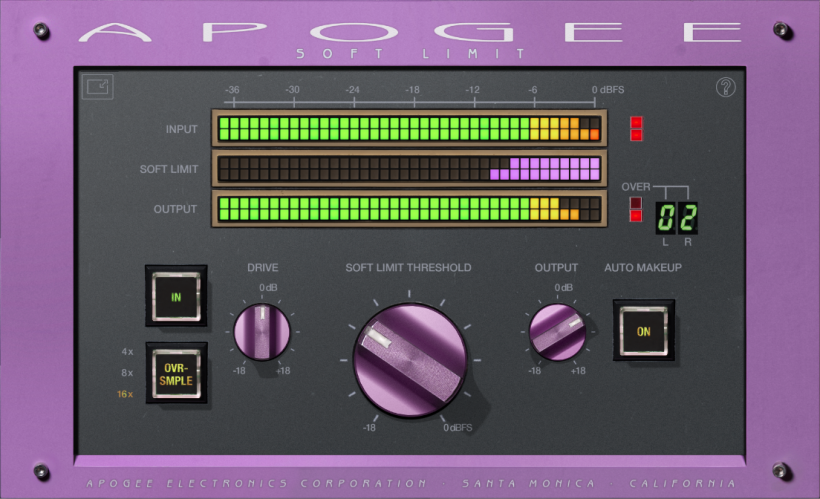The image size is (820, 499).
Task: Click the input clip indicator LEDs
Action: click(x=637, y=129)
